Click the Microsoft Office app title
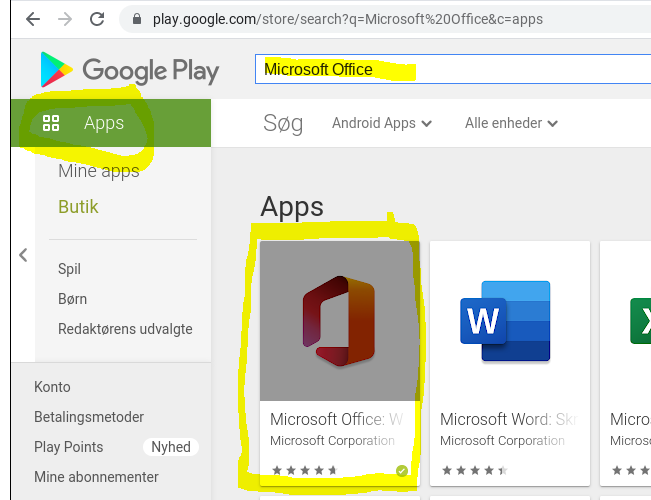Viewport: 651px width, 500px height. click(336, 419)
